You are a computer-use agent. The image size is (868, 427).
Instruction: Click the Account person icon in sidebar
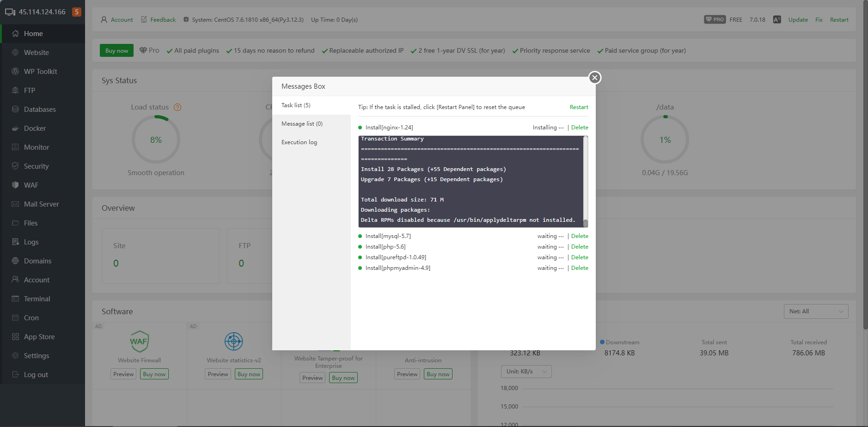click(15, 280)
